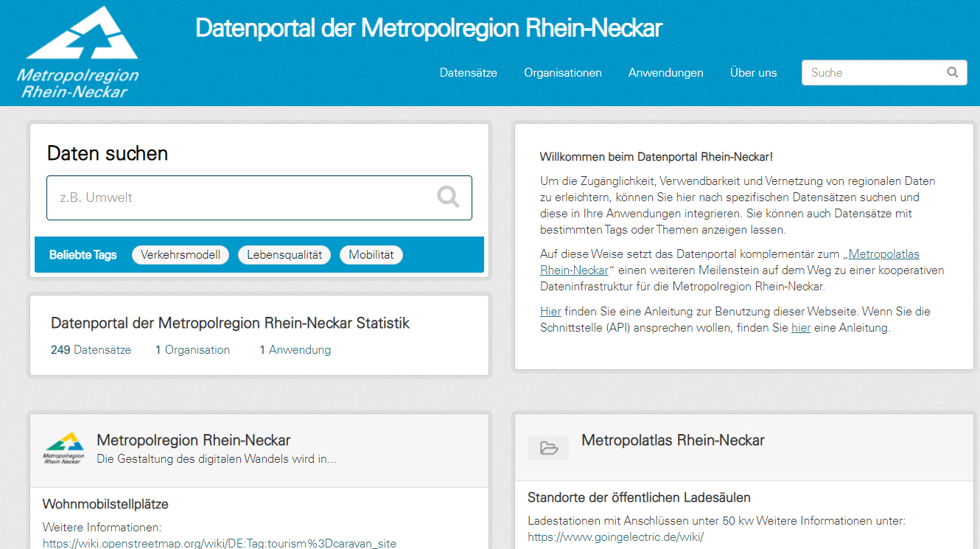The width and height of the screenshot is (980, 549).
Task: Focus the header Suche input field
Action: [873, 73]
